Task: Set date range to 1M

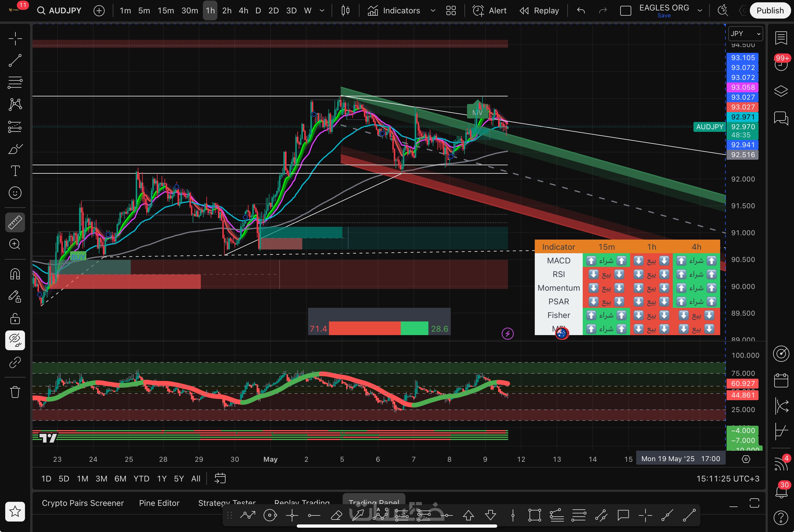Action: [x=83, y=478]
